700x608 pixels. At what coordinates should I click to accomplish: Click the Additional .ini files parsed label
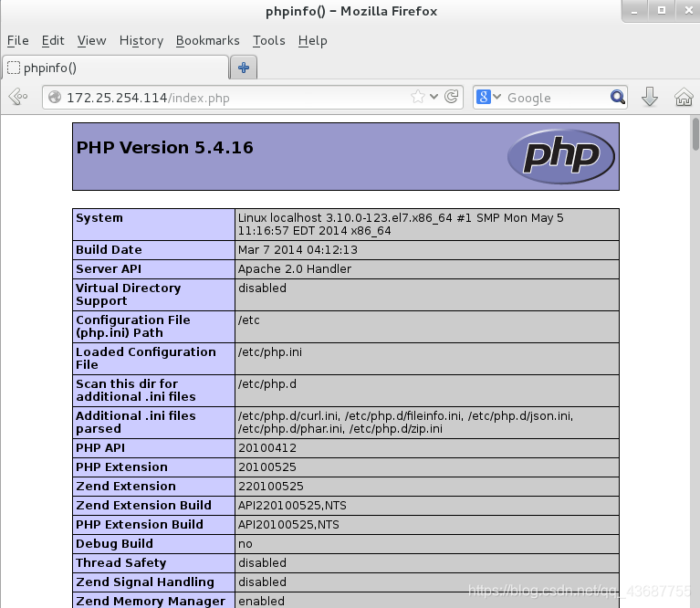click(136, 422)
